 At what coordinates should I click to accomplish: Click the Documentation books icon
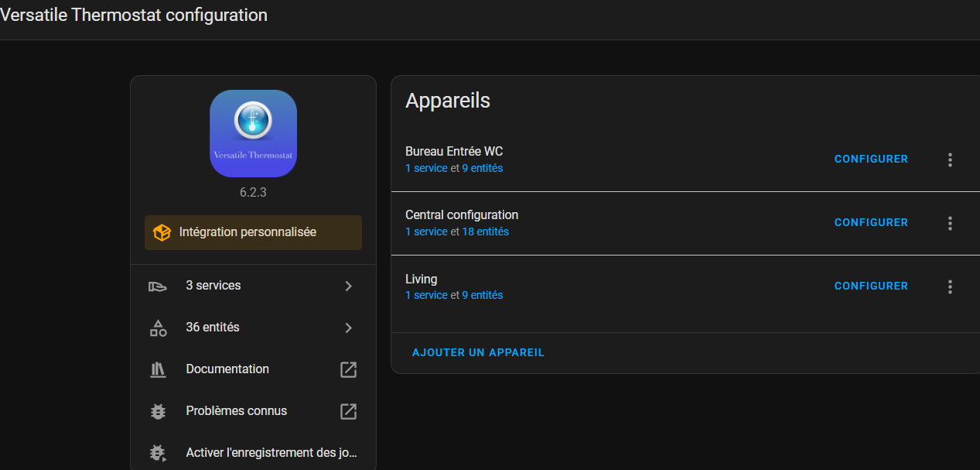click(158, 370)
